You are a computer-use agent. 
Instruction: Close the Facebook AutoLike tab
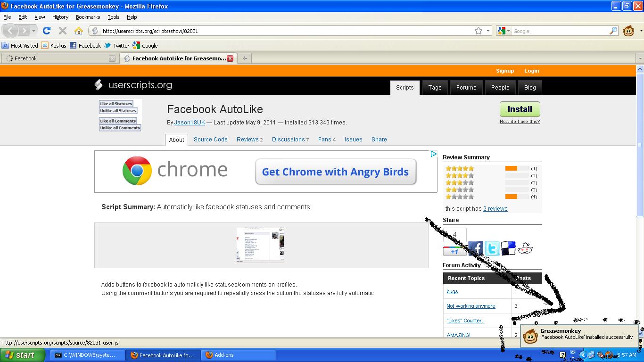[x=230, y=58]
